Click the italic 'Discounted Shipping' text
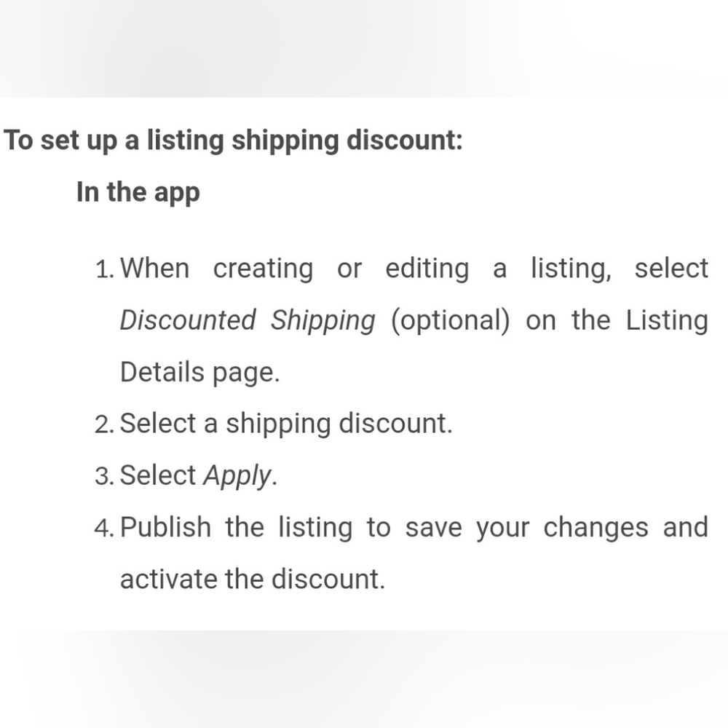 [248, 320]
